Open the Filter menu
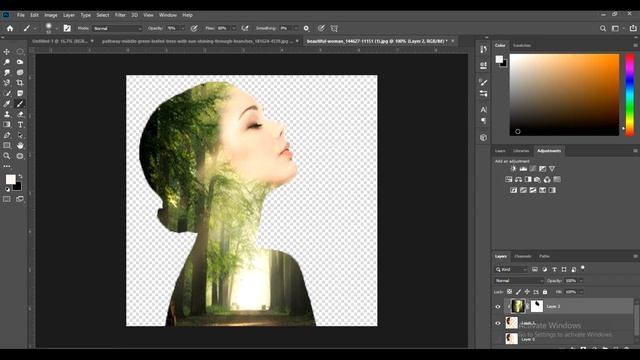 [120, 15]
